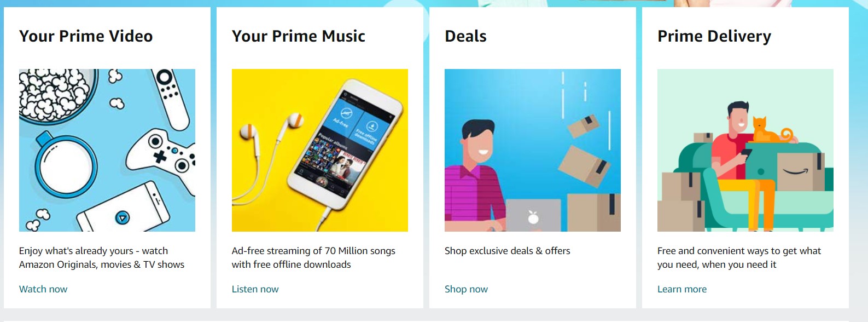Click the Prime Video popcorn and controller image

[x=107, y=150]
